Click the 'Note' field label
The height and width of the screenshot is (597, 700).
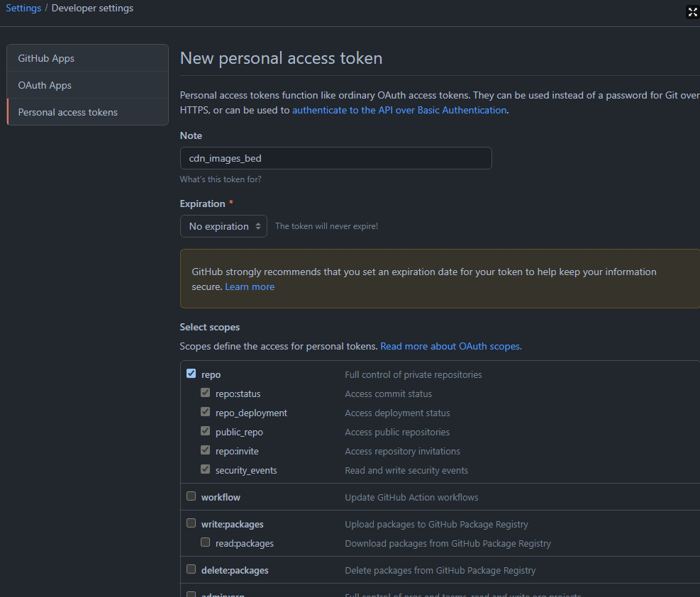coord(191,135)
